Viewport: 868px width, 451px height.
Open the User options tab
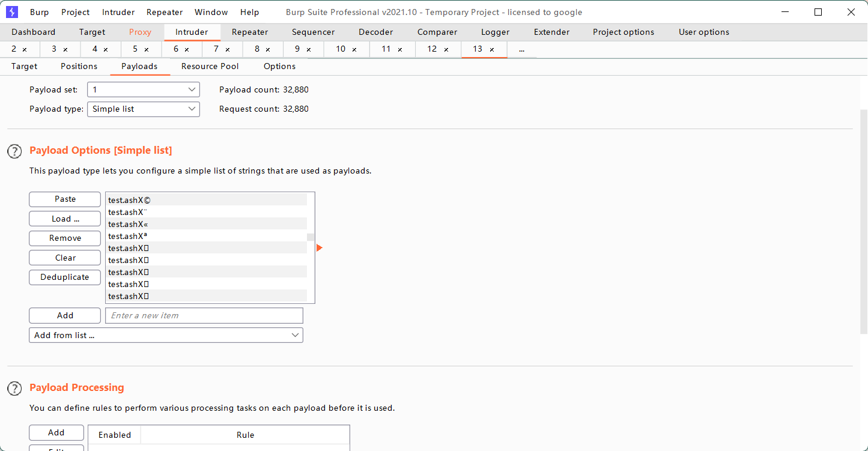point(704,32)
